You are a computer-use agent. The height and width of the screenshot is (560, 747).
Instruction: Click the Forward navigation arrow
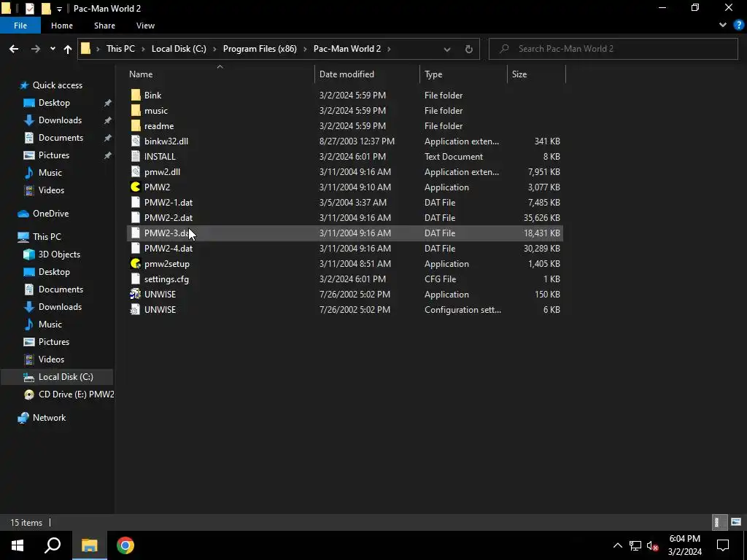tap(35, 49)
